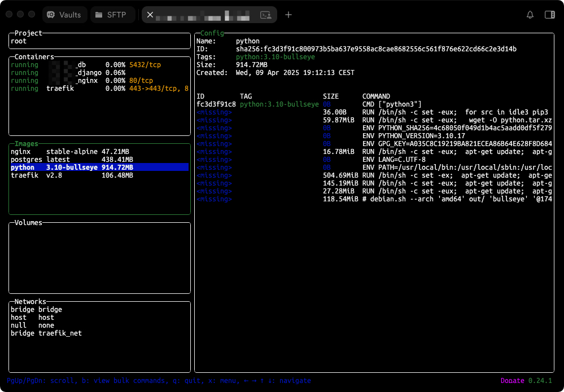
Task: Click the 5432/tcp port of the db container
Action: (x=145, y=65)
